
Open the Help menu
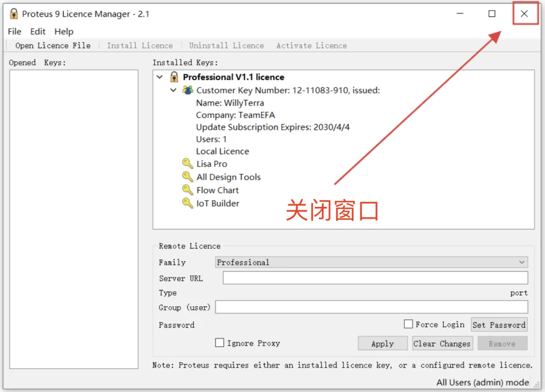coord(64,32)
